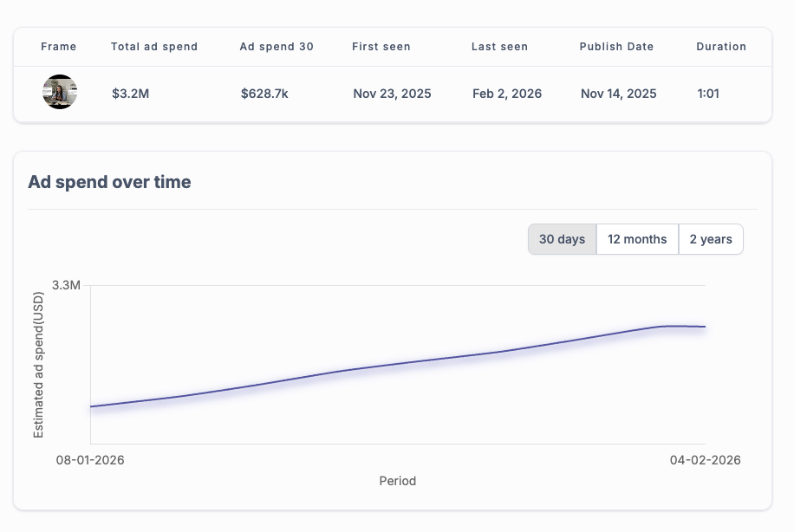794x532 pixels.
Task: Click the $3.2M total ad spend value
Action: pos(131,94)
